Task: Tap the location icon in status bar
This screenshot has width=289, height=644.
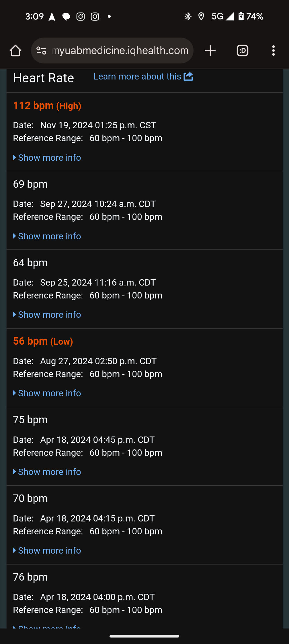Action: tap(201, 17)
